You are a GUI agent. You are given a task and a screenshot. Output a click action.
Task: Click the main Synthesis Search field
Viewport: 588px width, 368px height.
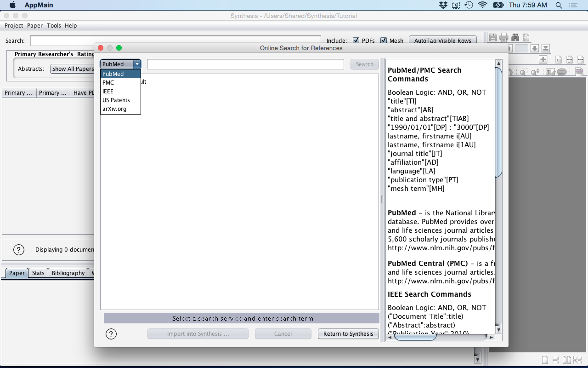click(175, 40)
